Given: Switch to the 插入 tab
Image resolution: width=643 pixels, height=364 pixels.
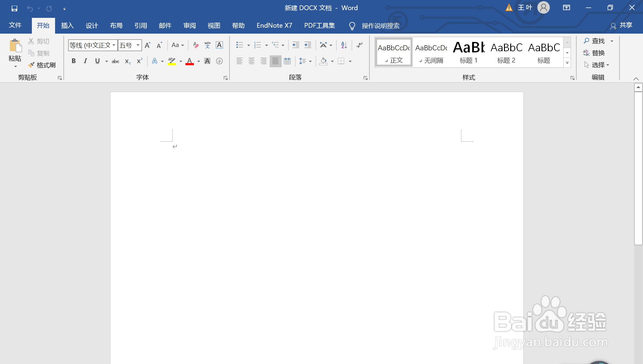Looking at the screenshot, I should point(67,26).
